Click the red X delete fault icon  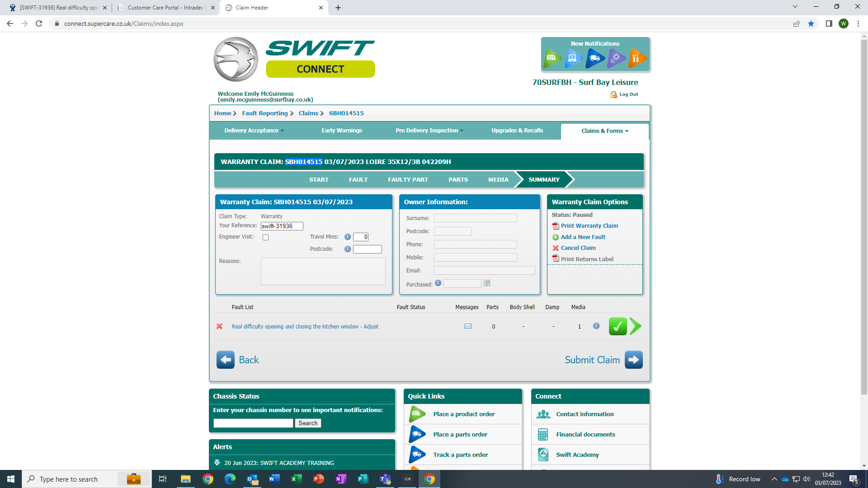(219, 326)
